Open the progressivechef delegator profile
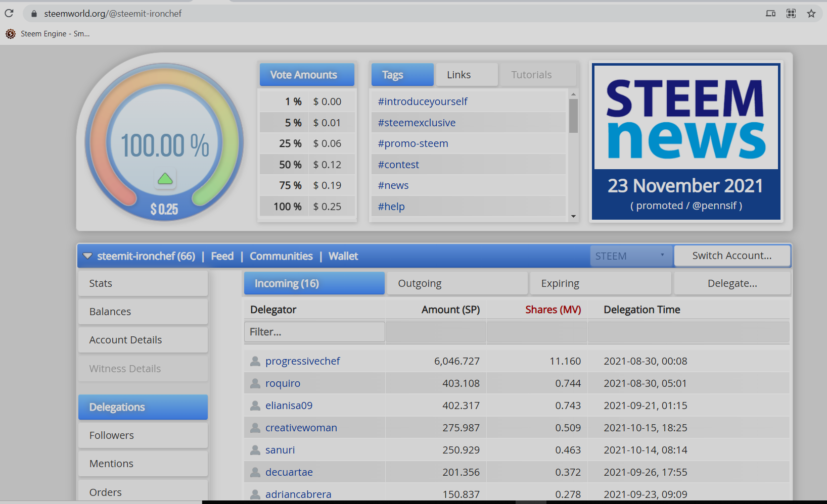Image resolution: width=827 pixels, height=504 pixels. 302,361
